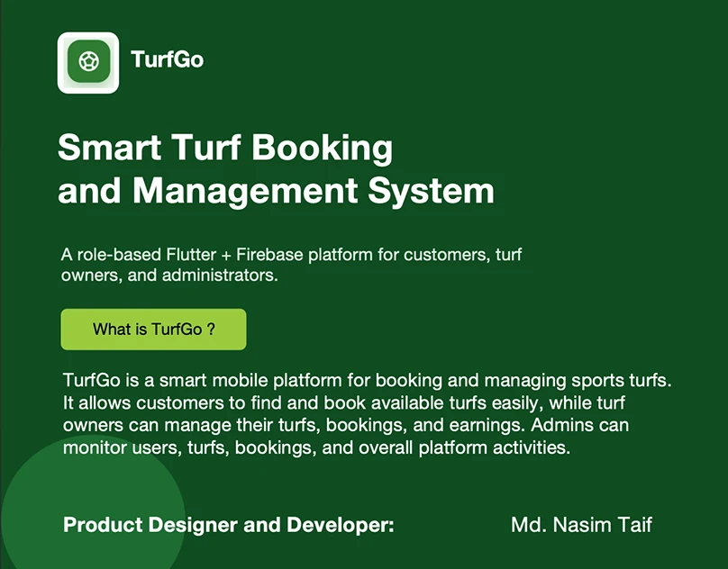Click the 'Smart Turf Booking' headline line
Screen dimensions: 728x569
225,148
